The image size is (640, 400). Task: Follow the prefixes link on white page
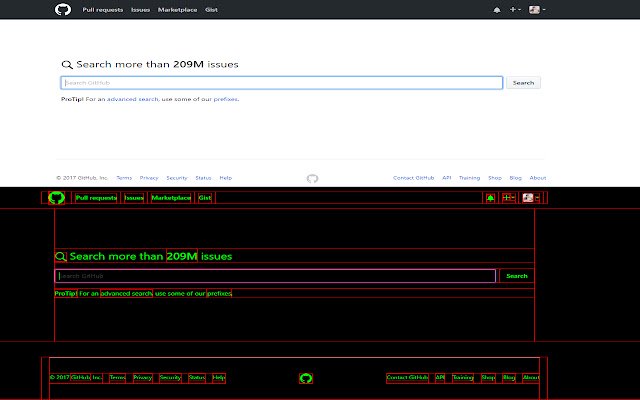click(x=225, y=99)
